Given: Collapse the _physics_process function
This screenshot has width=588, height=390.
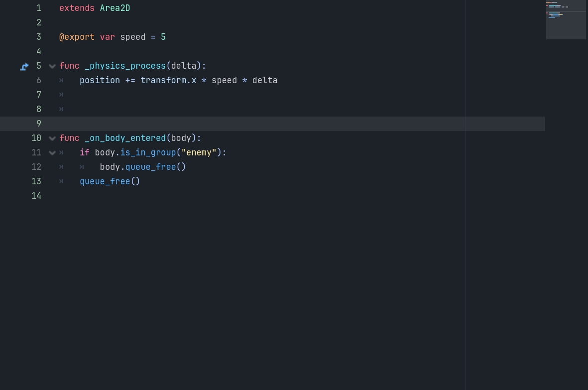Looking at the screenshot, I should coord(52,66).
